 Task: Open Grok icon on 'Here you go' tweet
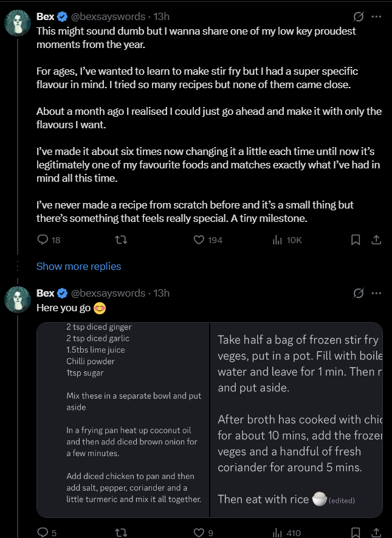[359, 294]
